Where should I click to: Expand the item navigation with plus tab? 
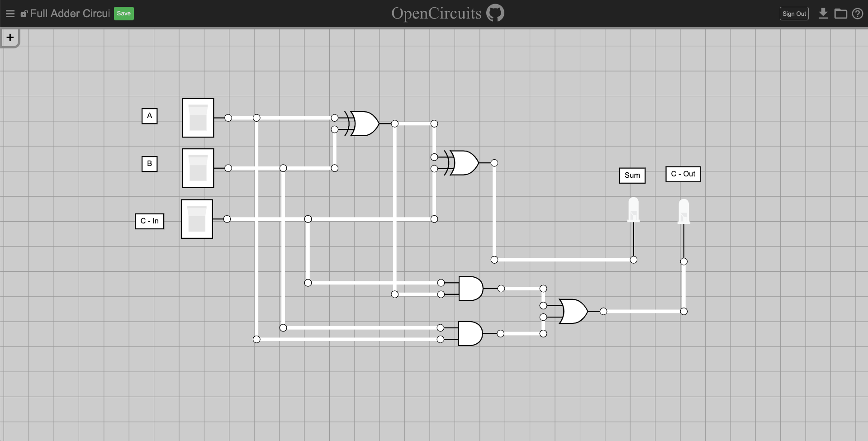click(10, 38)
